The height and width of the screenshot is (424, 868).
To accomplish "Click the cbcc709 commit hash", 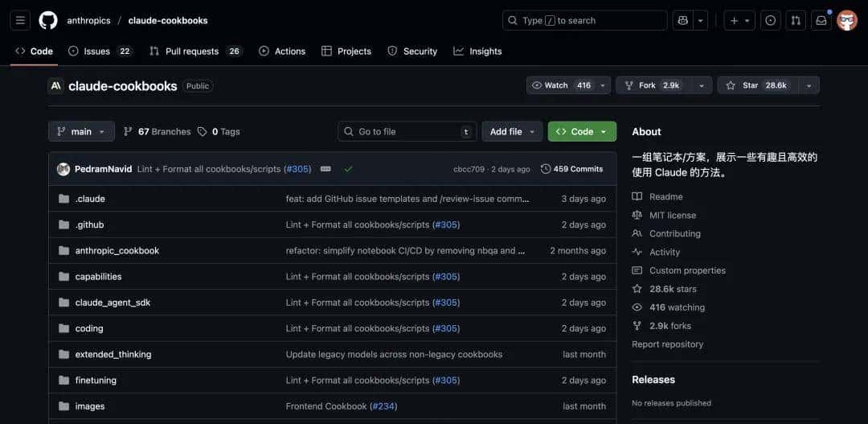I will [469, 169].
